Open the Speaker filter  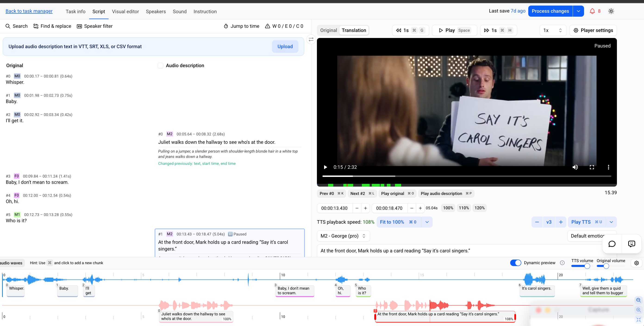tap(94, 26)
